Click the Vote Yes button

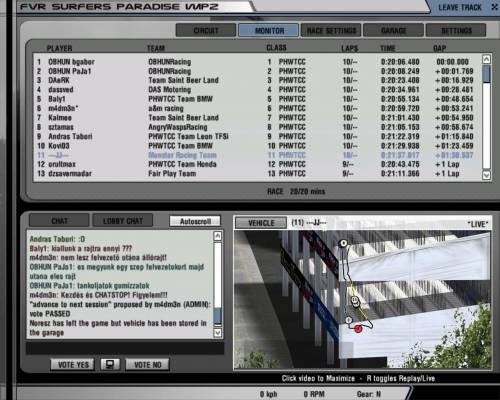point(73,365)
